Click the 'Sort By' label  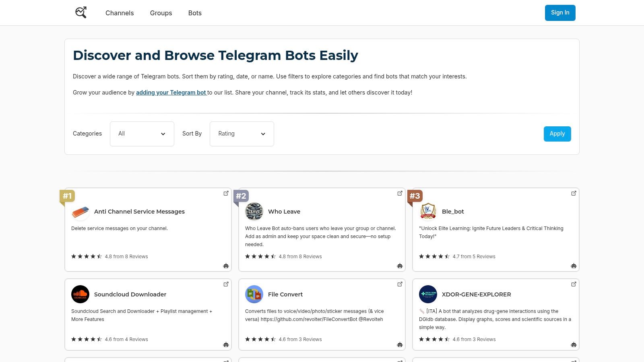[192, 134]
